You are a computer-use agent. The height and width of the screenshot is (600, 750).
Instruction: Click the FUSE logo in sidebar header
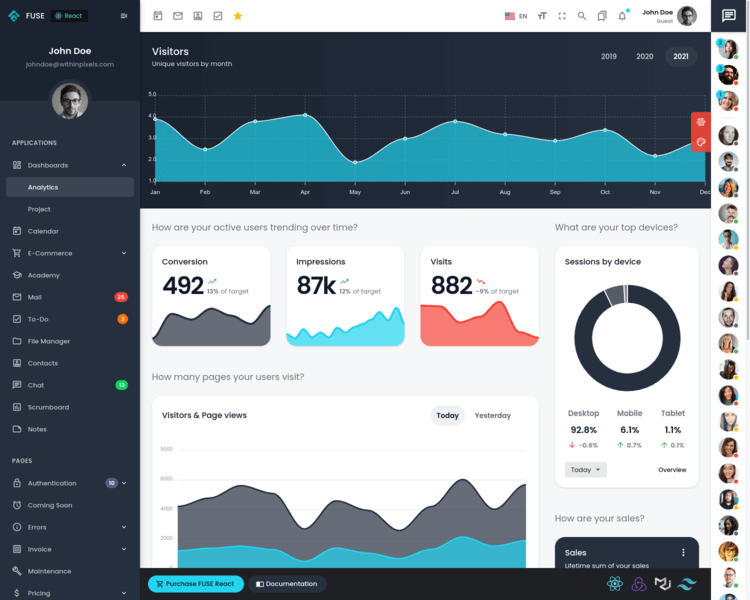click(14, 16)
